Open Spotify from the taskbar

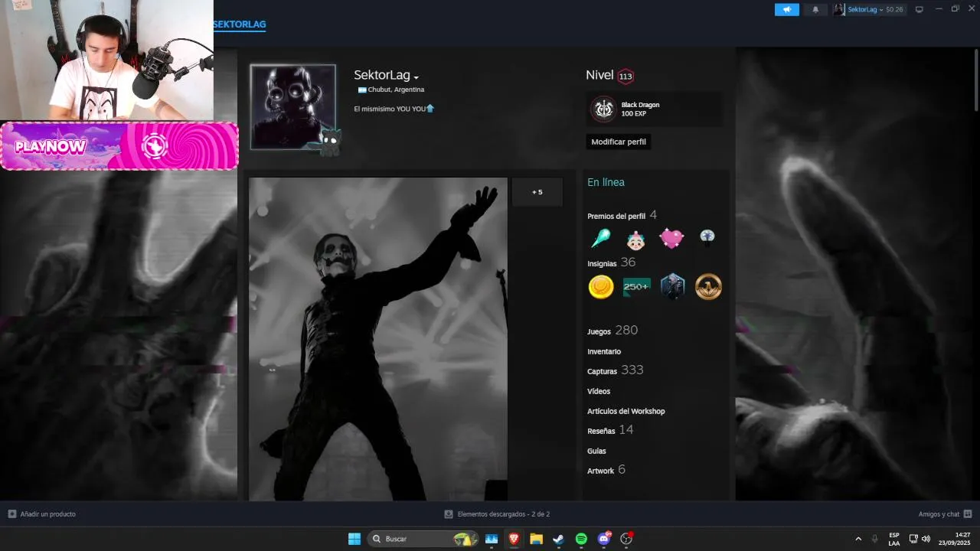(x=581, y=539)
